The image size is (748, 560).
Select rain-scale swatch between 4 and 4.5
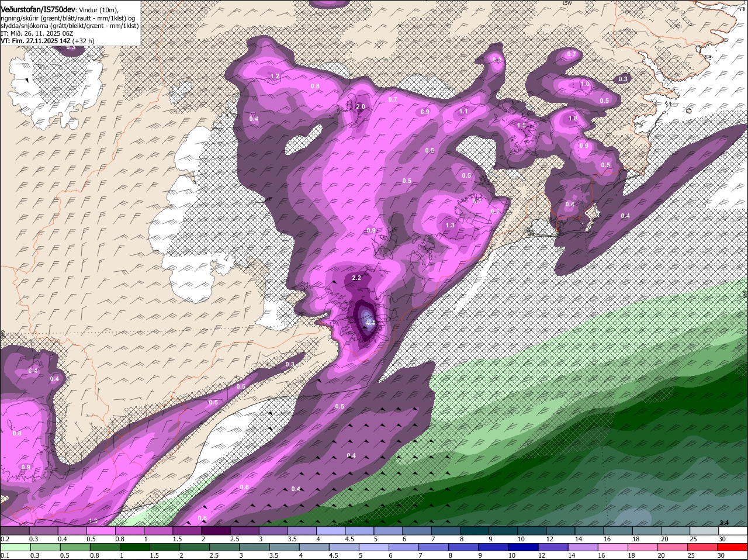[315, 547]
